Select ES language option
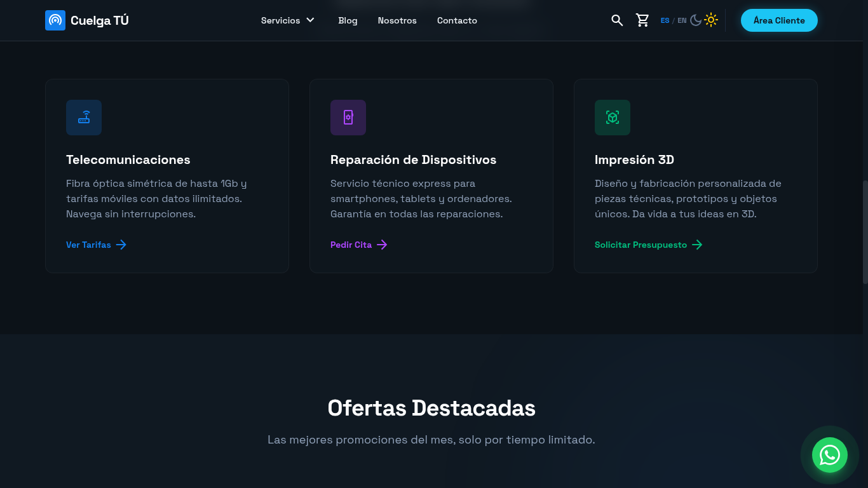868x488 pixels. (665, 20)
